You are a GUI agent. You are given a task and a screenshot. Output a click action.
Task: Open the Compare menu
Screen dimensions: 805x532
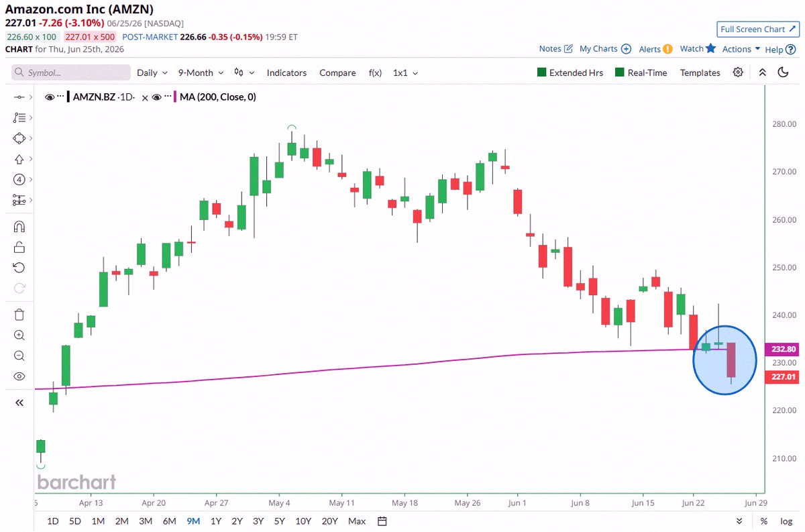pyautogui.click(x=337, y=72)
